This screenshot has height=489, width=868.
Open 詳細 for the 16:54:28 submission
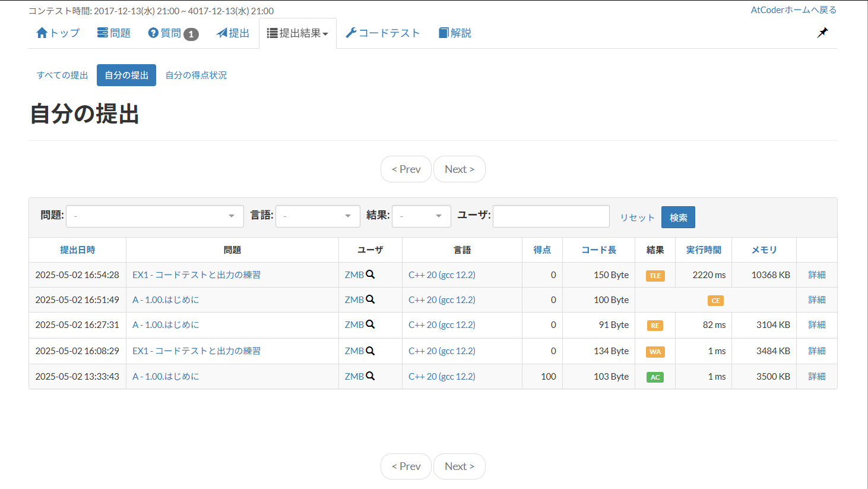point(816,275)
